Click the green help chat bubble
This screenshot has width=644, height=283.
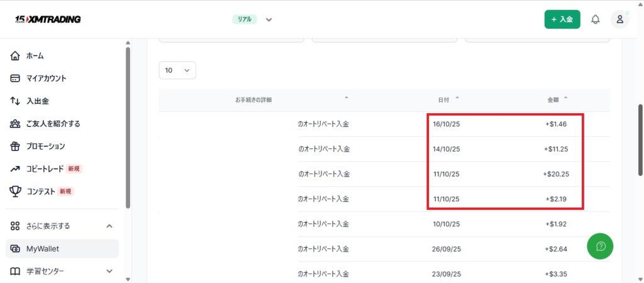(x=600, y=246)
